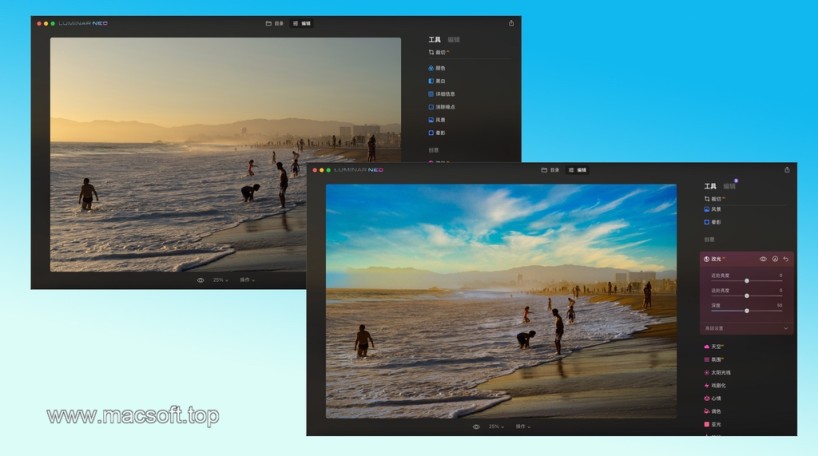Click the share icon in front window
Image resolution: width=818 pixels, height=456 pixels.
[x=786, y=170]
